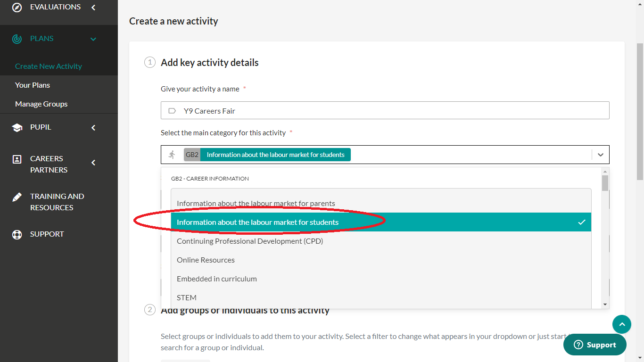644x362 pixels.
Task: Expand the Pupil menu chevron
Action: click(x=93, y=127)
